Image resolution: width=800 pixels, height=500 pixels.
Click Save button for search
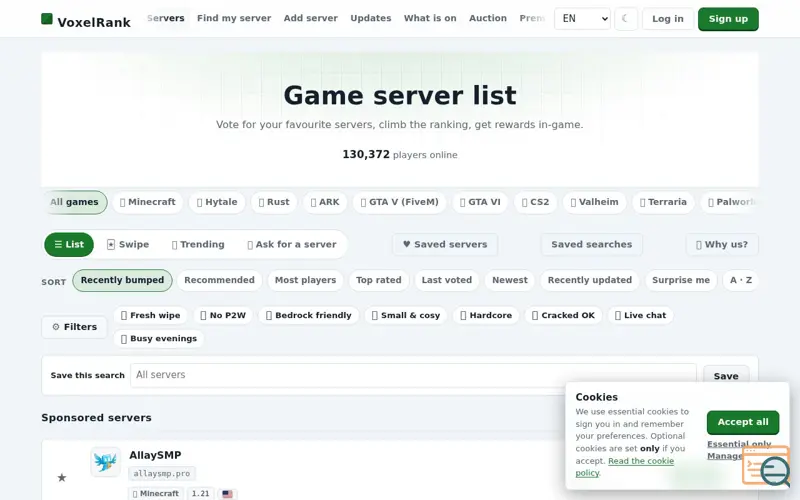[x=726, y=376]
